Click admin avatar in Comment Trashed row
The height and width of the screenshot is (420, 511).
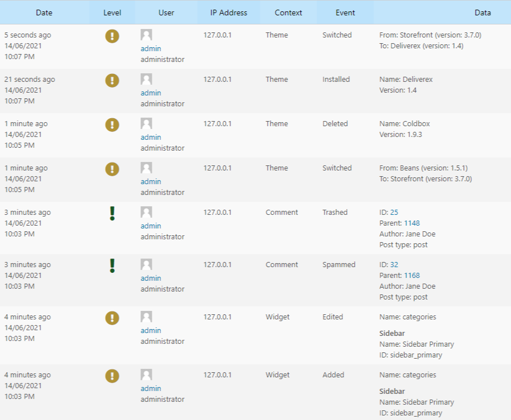146,213
